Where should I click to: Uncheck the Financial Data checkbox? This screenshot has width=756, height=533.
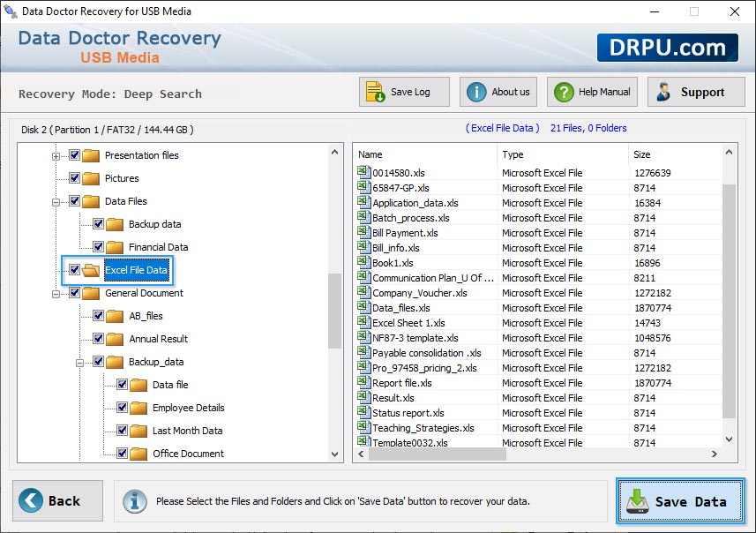pyautogui.click(x=98, y=246)
